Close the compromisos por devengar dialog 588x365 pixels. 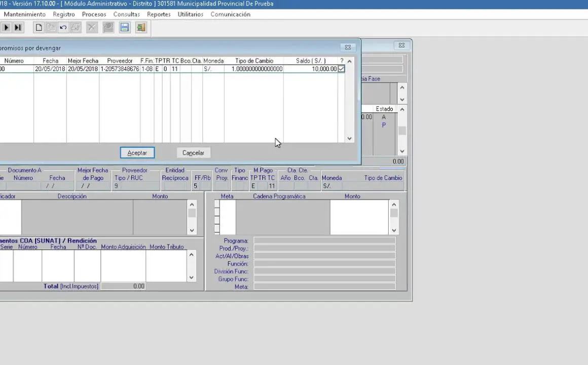point(348,47)
